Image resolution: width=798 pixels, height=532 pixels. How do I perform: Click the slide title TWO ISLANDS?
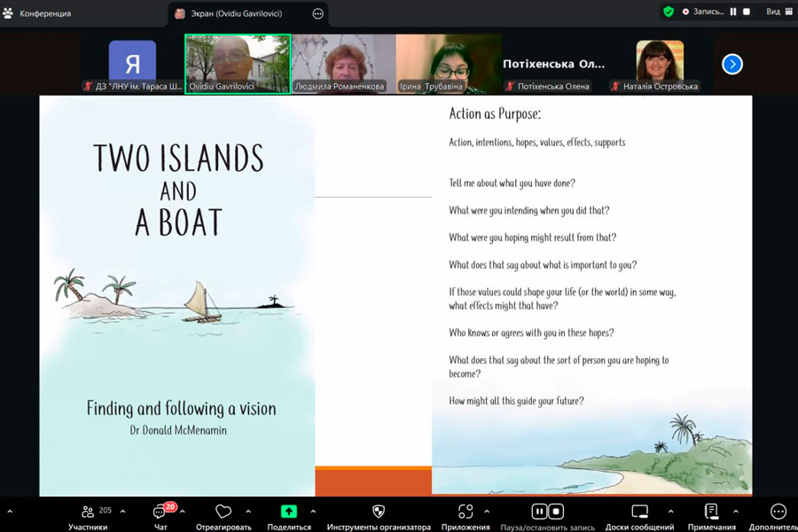178,158
